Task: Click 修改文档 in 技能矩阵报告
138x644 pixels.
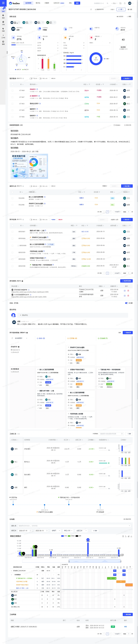Action: coord(128,125)
